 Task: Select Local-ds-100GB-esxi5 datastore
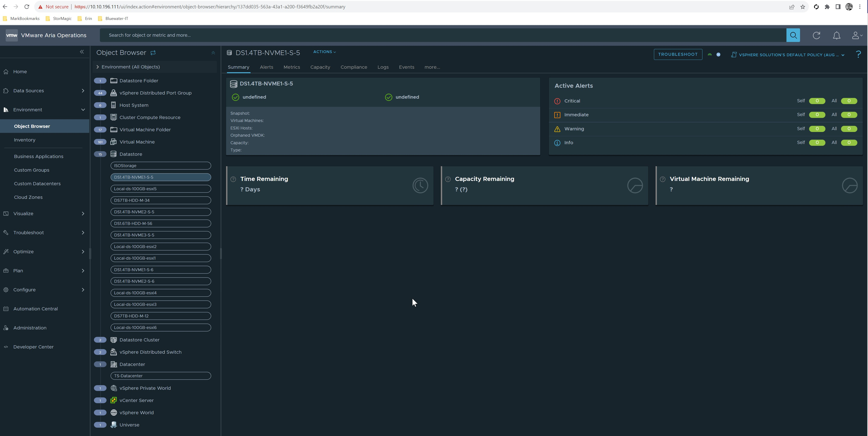click(x=161, y=189)
